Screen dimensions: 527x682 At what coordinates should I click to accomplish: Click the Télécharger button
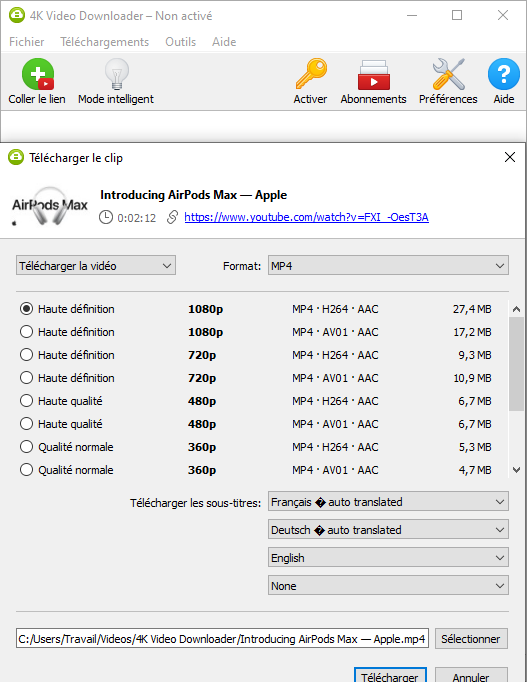coord(390,675)
